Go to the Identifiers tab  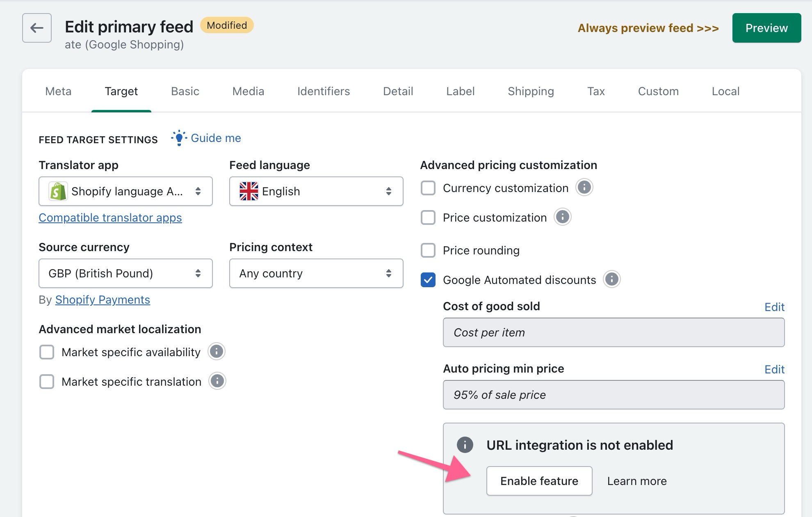(x=324, y=91)
